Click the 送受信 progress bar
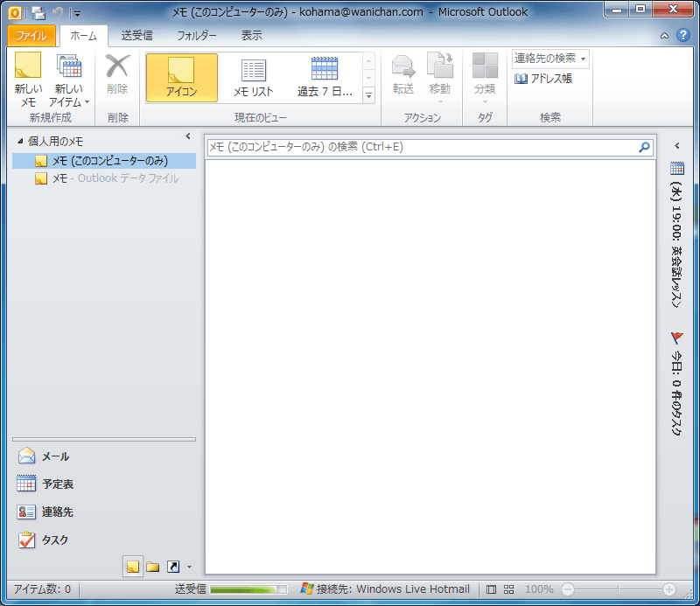This screenshot has height=606, width=700. pos(248,589)
